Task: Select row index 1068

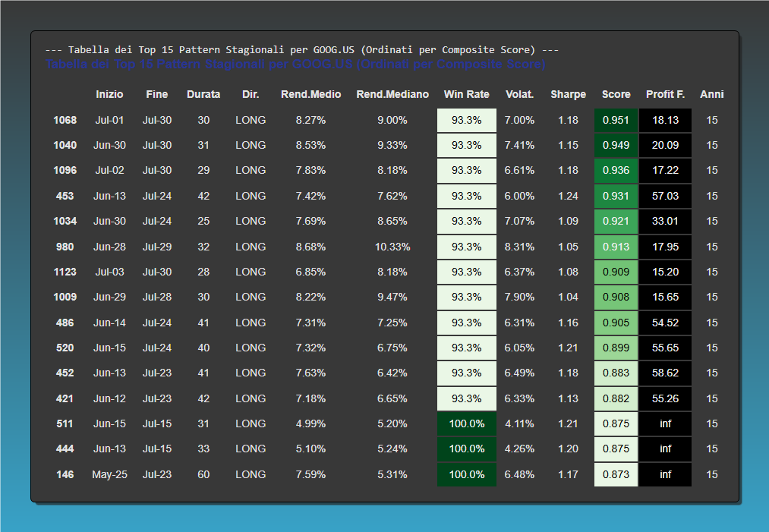Action: pos(65,120)
